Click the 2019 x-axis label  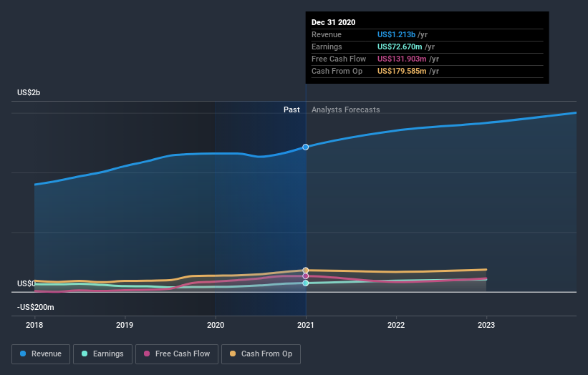(125, 325)
